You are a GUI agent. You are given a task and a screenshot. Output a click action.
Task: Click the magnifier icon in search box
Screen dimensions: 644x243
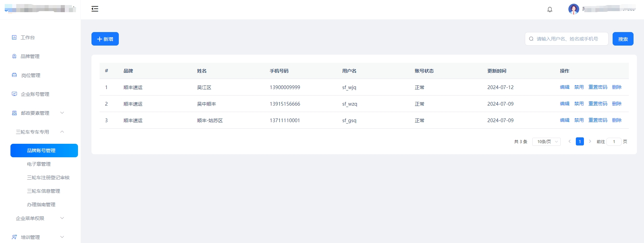(531, 39)
